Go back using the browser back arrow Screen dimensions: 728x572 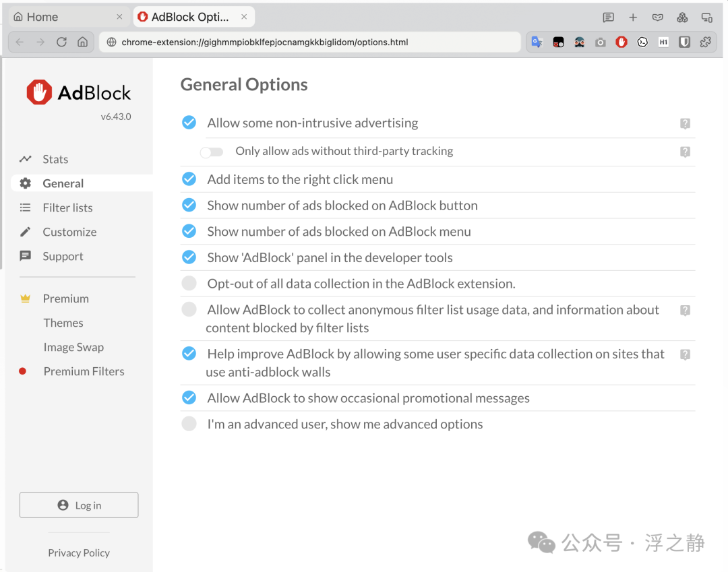point(20,42)
